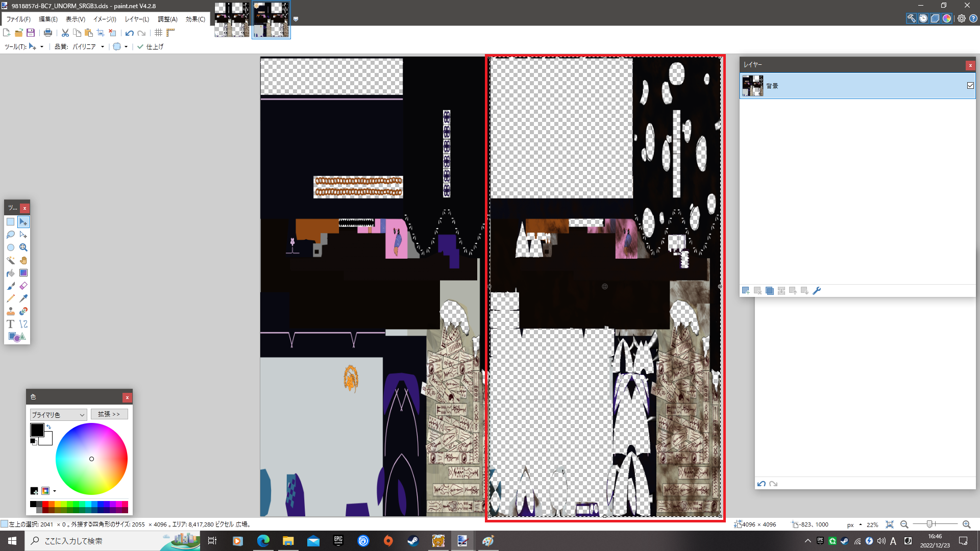Click the zoom in magnifier
The width and height of the screenshot is (980, 551).
tap(966, 524)
